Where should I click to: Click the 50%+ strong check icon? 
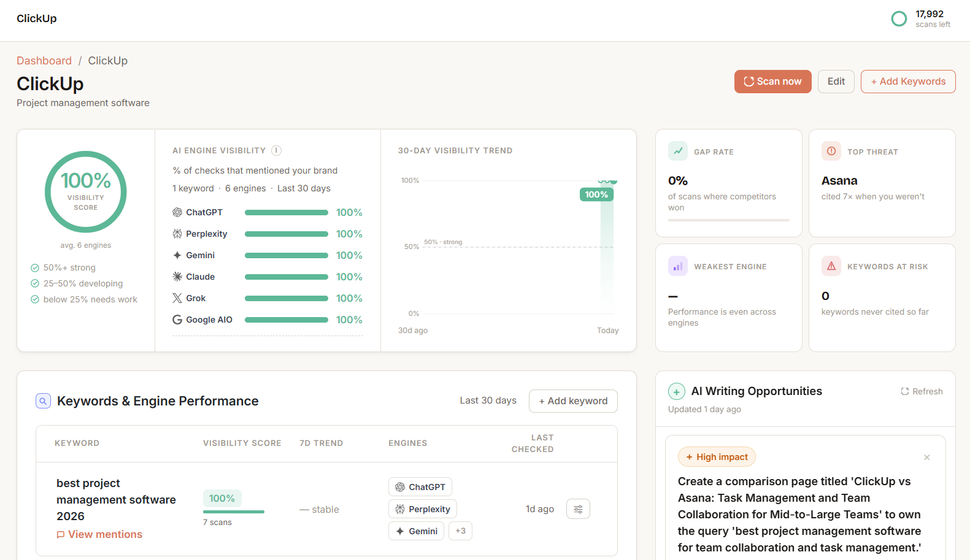pyautogui.click(x=35, y=267)
